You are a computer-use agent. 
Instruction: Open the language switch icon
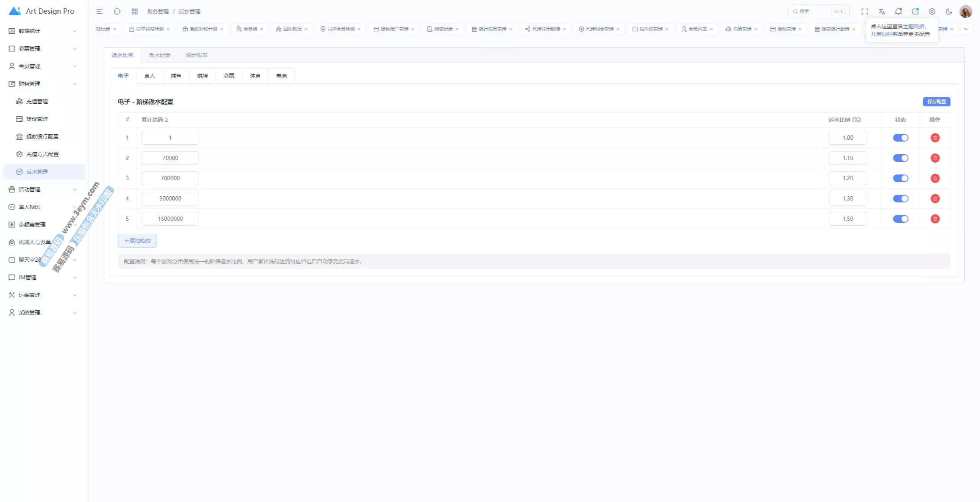pyautogui.click(x=882, y=11)
